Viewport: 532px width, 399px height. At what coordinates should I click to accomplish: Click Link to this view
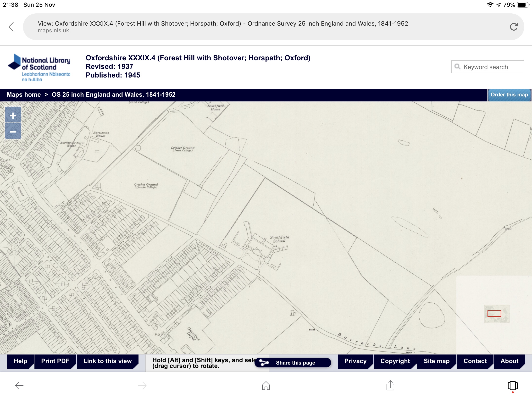point(107,361)
